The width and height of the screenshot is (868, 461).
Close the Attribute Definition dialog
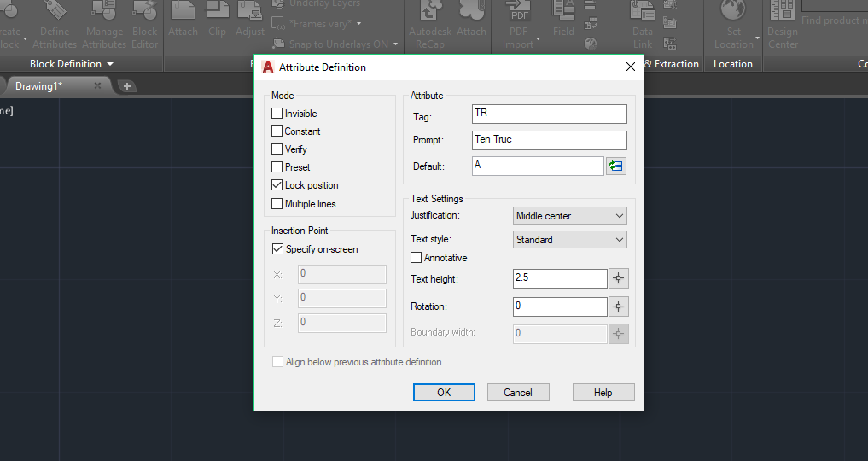tap(630, 67)
